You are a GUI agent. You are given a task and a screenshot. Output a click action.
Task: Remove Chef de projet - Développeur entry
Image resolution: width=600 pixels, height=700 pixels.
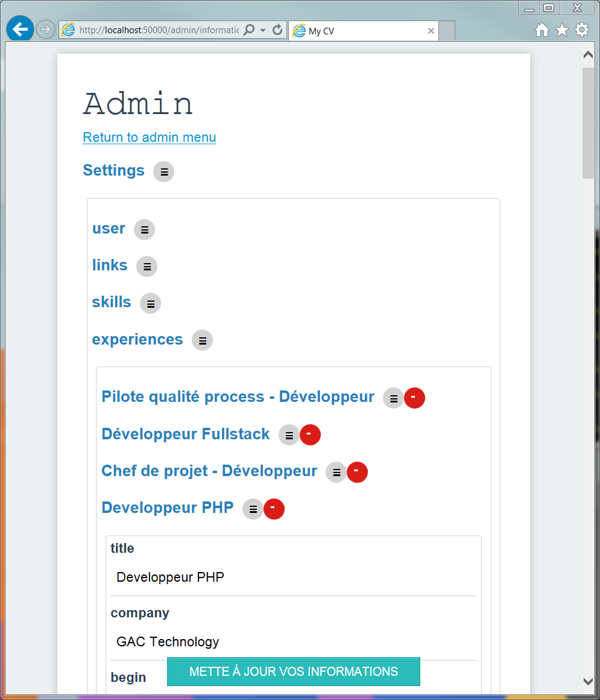pos(358,472)
